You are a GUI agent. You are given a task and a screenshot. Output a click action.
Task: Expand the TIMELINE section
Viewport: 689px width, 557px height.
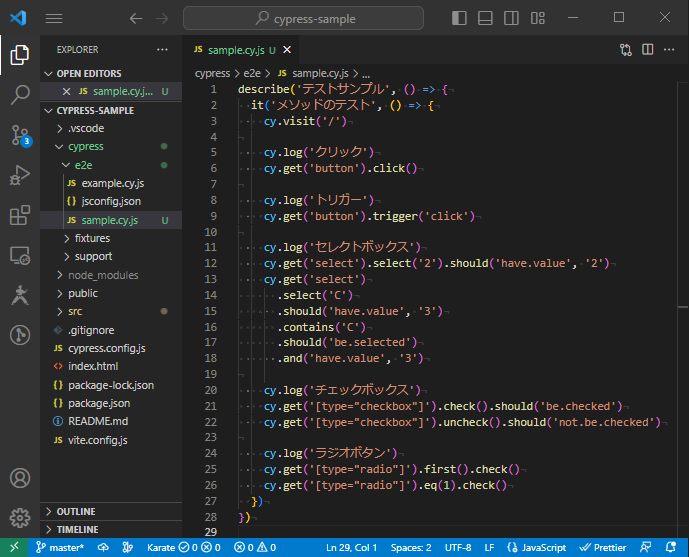111,529
